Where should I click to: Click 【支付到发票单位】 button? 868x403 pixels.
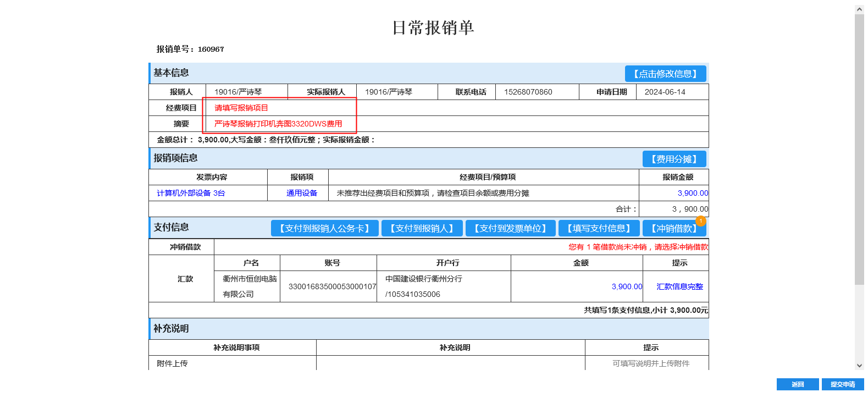(510, 228)
